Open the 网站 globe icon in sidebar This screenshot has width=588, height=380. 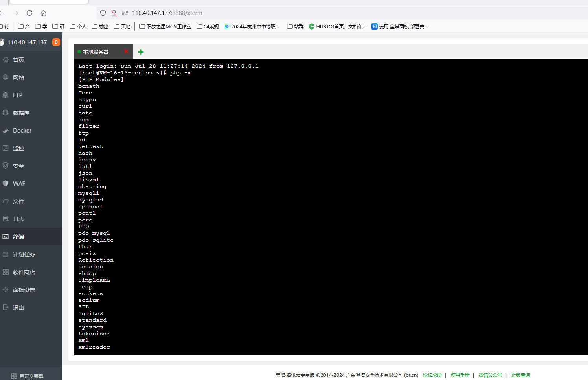tap(6, 77)
